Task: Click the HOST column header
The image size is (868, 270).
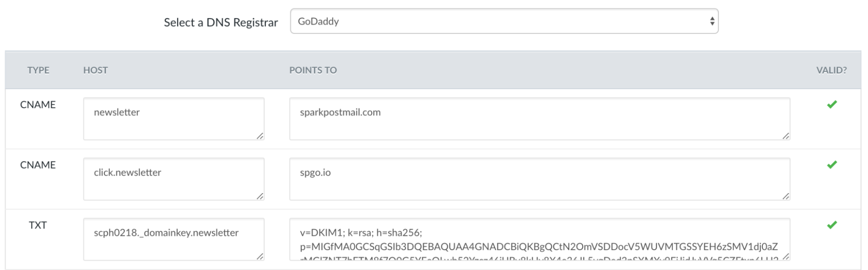Action: pos(96,70)
